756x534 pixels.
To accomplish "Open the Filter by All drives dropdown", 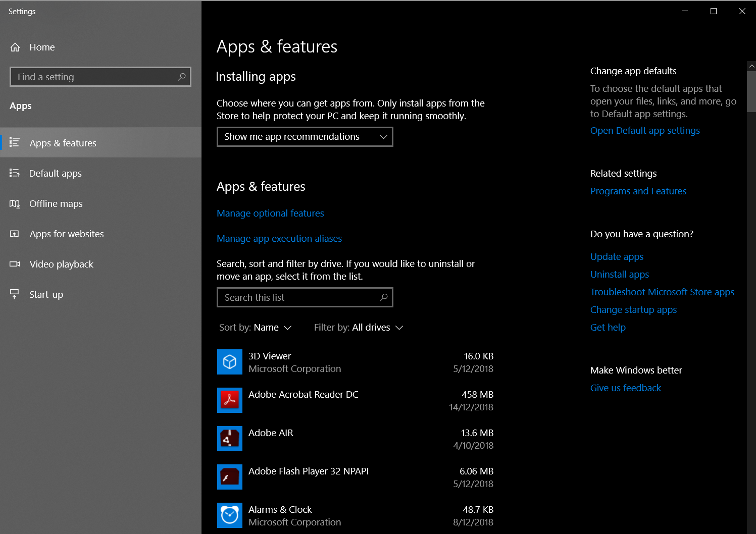I will (359, 328).
